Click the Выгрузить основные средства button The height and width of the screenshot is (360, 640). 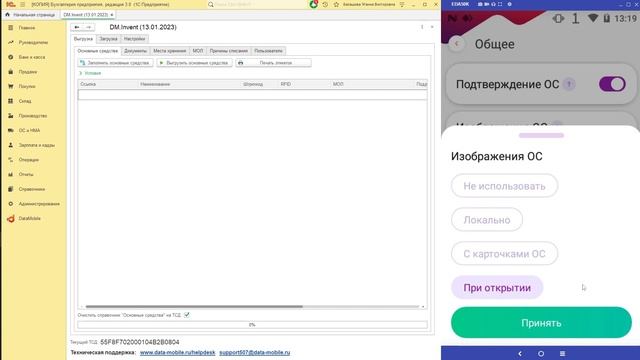pyautogui.click(x=194, y=63)
